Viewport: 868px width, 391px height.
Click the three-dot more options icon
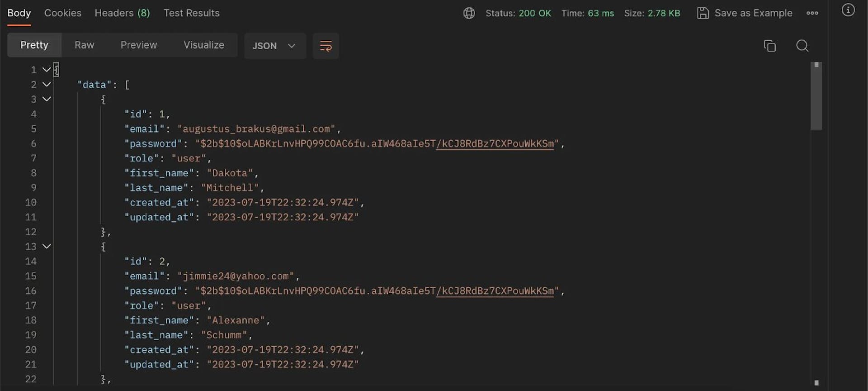tap(812, 13)
